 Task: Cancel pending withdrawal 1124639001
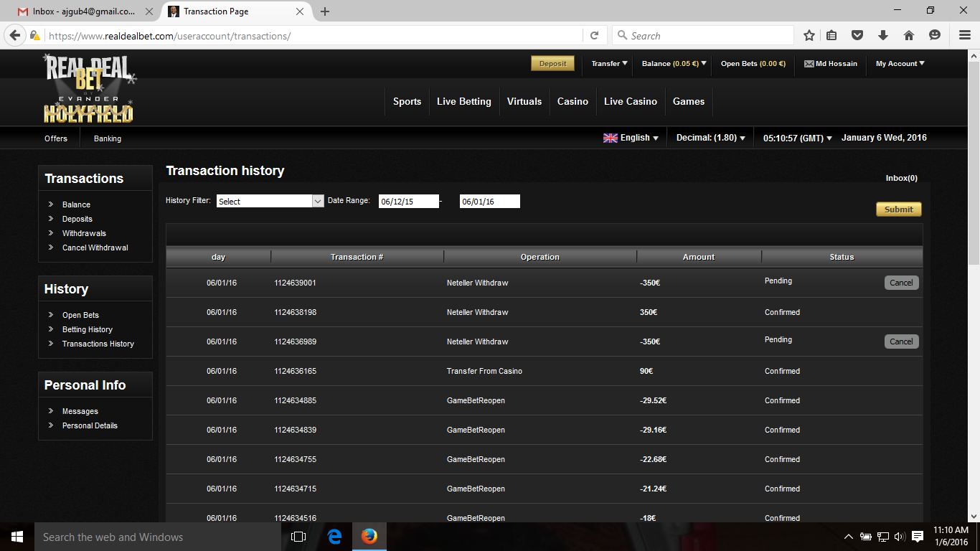901,283
